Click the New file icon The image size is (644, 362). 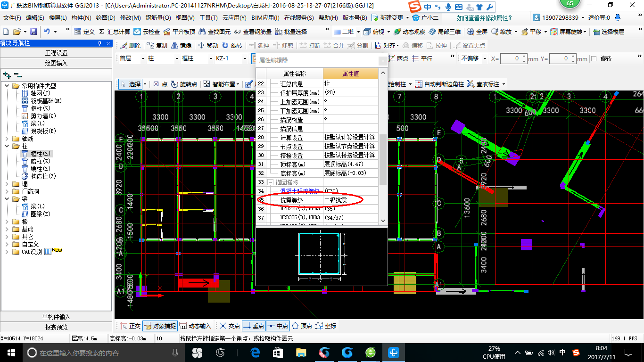6,32
